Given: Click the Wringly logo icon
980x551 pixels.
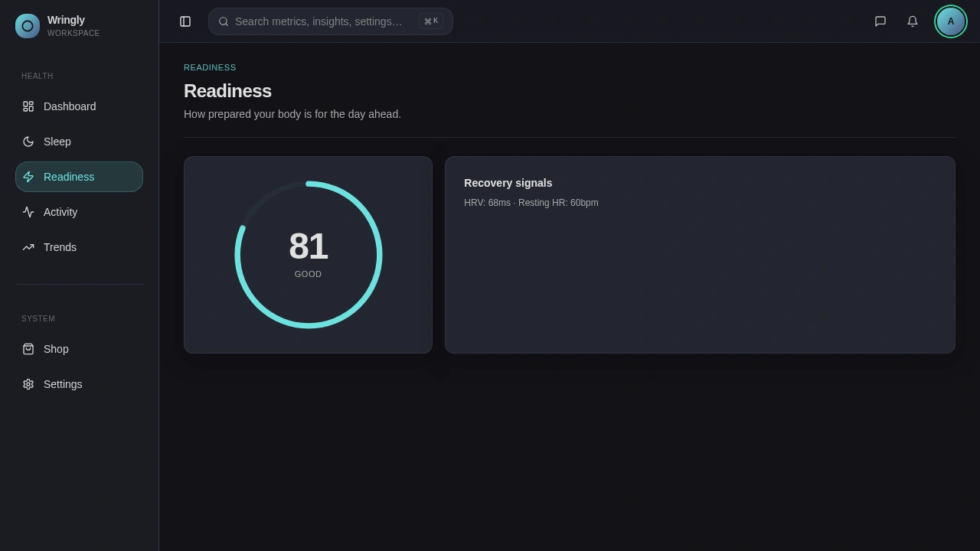Looking at the screenshot, I should (28, 26).
